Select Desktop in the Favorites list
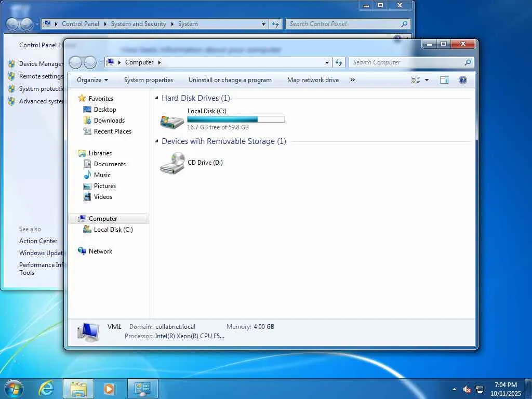The height and width of the screenshot is (399, 532). 105,110
